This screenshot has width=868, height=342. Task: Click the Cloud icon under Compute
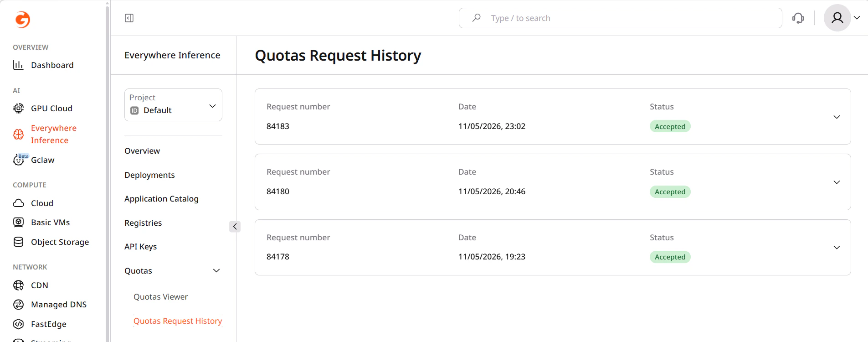18,203
